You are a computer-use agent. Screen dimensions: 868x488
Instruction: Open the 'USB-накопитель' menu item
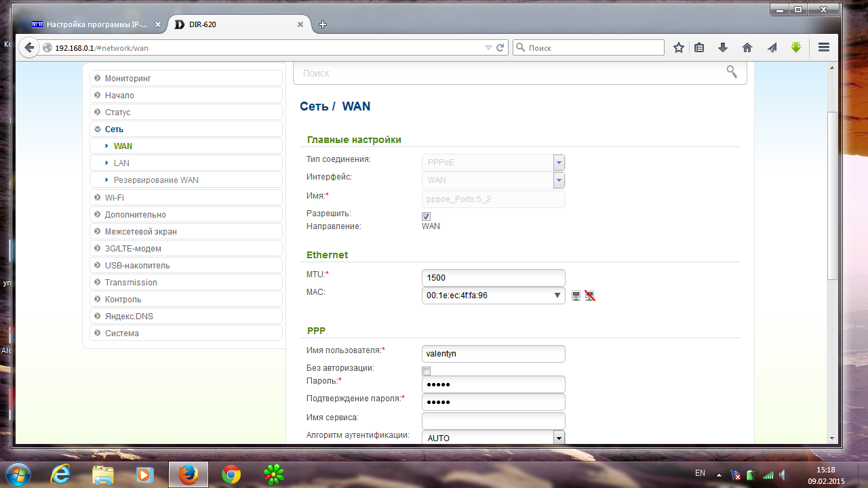(x=186, y=265)
